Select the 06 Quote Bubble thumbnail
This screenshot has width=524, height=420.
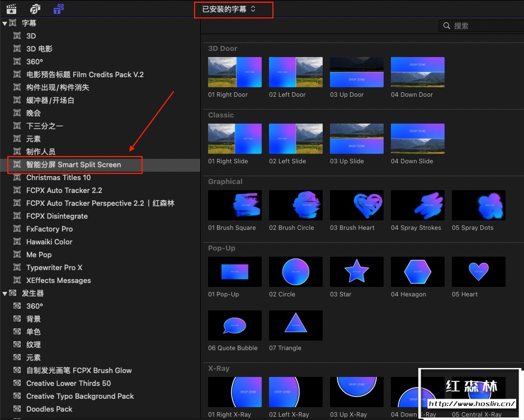(235, 325)
